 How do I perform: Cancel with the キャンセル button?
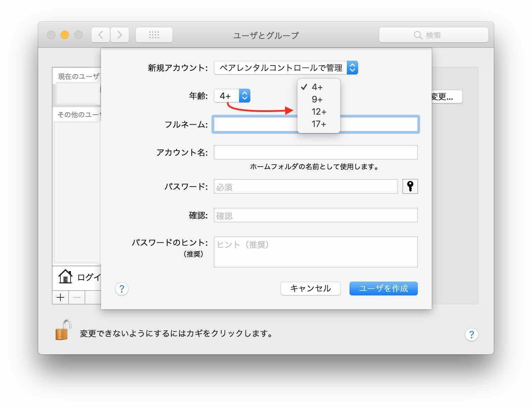(310, 288)
